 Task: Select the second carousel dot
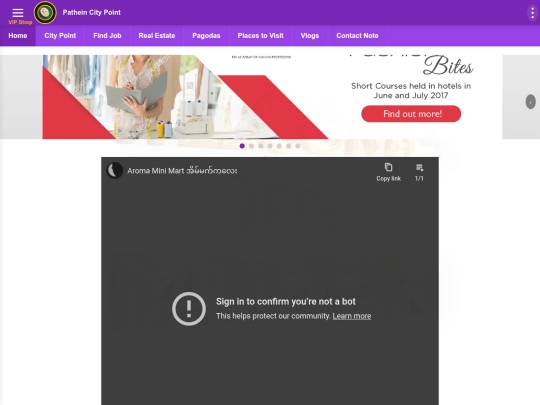point(251,146)
